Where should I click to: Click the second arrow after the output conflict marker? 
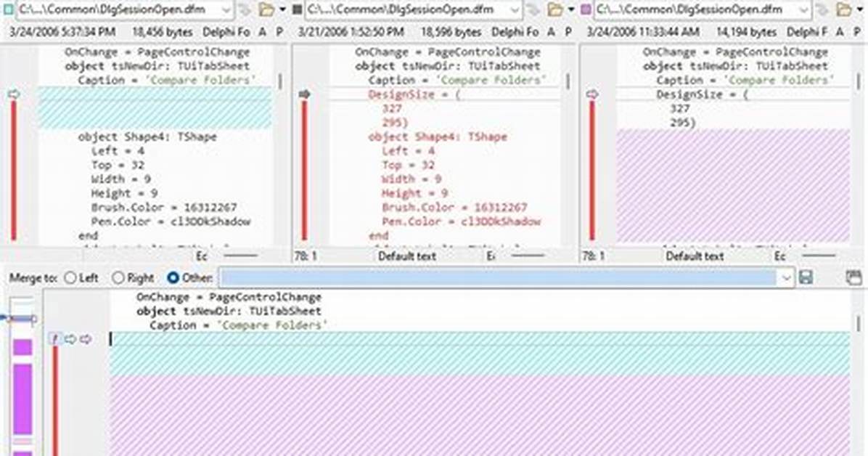85,338
